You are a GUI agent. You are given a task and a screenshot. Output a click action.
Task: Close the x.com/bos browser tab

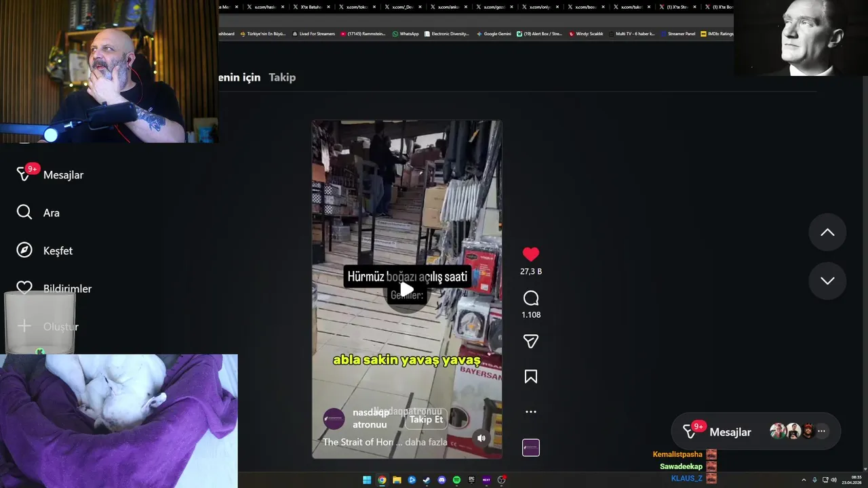coord(603,7)
